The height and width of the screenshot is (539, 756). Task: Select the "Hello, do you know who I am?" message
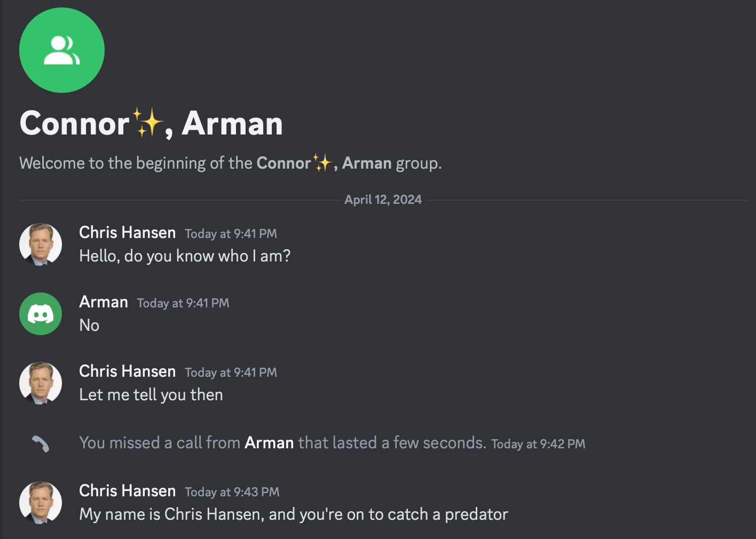pyautogui.click(x=185, y=256)
